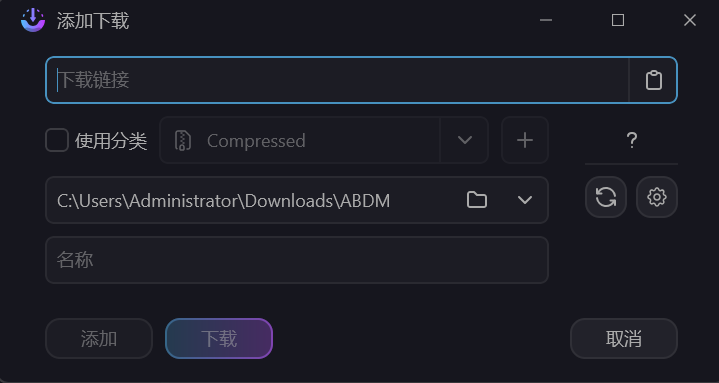Focus the 下载链接 input field
The width and height of the screenshot is (719, 383).
[337, 80]
